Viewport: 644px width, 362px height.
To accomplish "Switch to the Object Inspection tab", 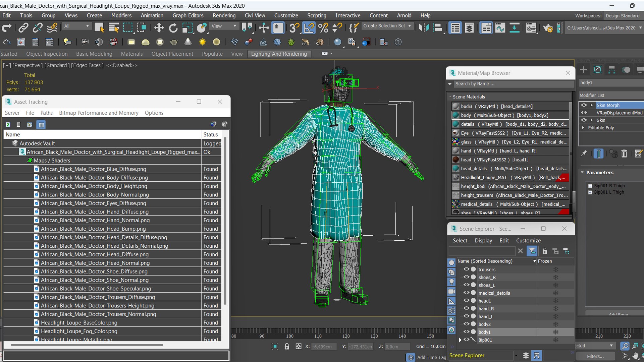I will coord(47,54).
